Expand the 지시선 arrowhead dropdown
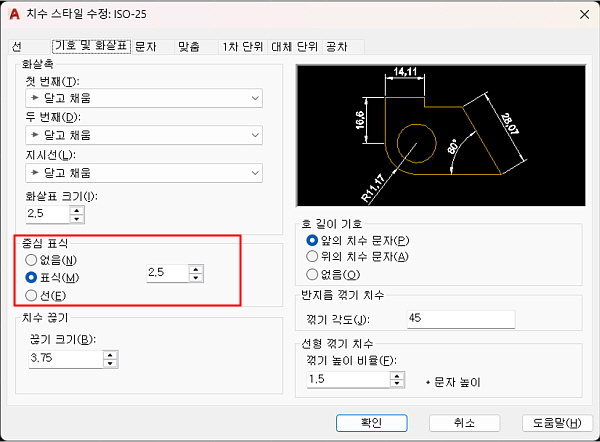The width and height of the screenshot is (600, 442). tap(144, 173)
